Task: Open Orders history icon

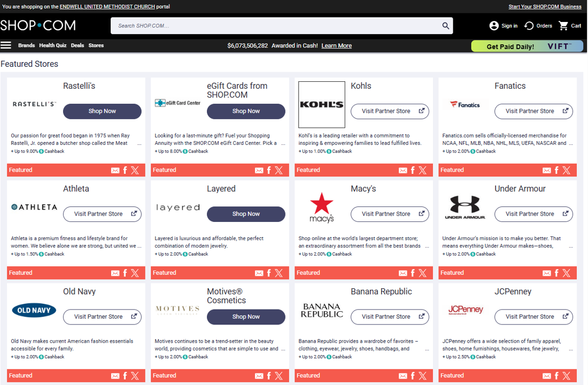Action: point(529,26)
